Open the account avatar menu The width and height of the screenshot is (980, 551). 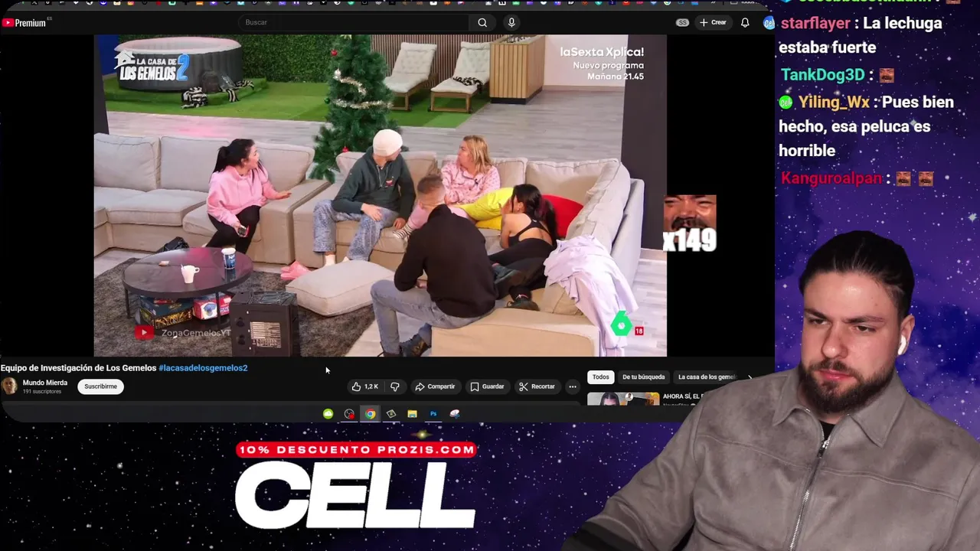point(769,22)
